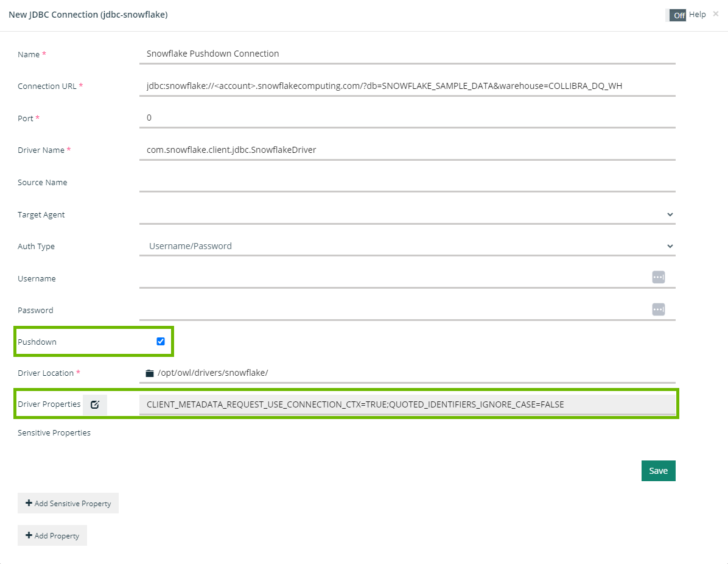The image size is (728, 564).
Task: Click the 'Pushdown' label text
Action: (37, 342)
